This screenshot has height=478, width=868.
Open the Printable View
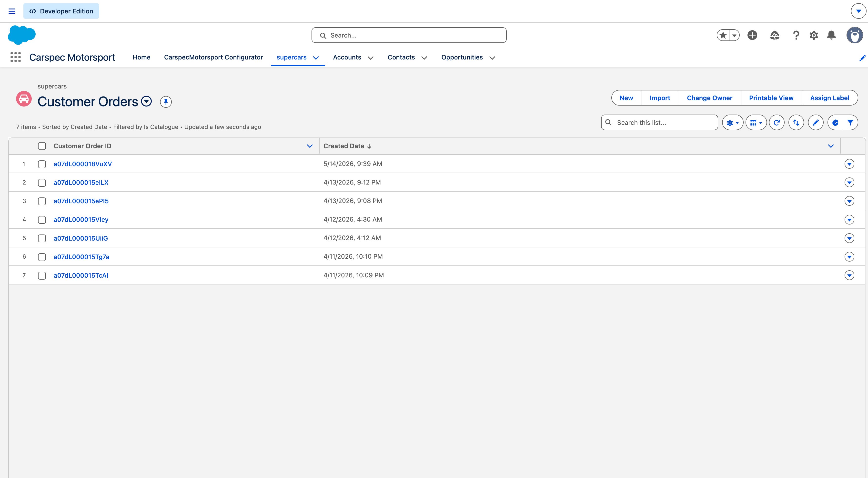coord(771,98)
